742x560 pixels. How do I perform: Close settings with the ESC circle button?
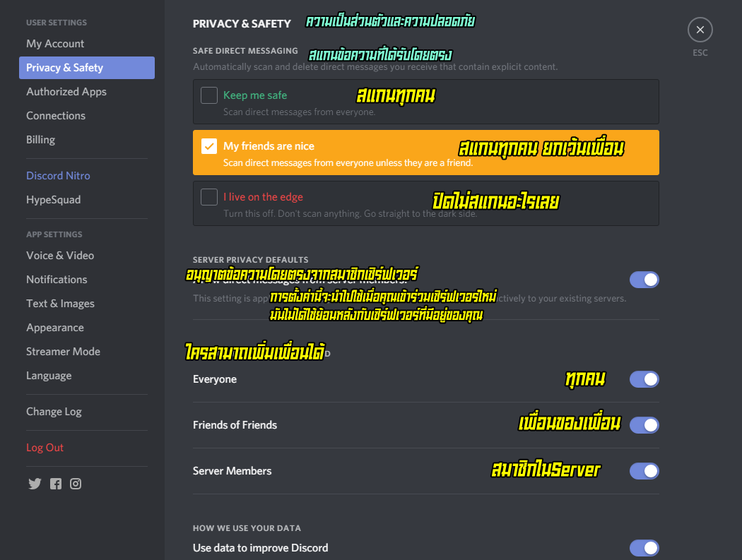coord(700,30)
